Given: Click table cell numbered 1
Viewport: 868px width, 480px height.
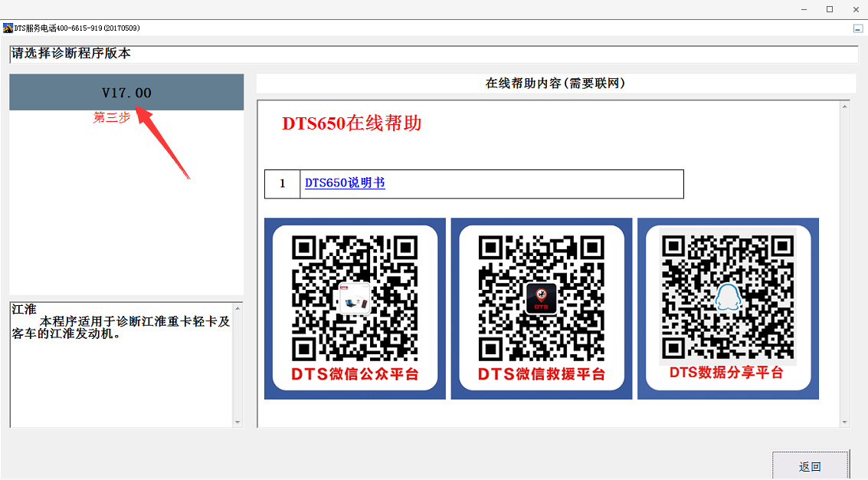Looking at the screenshot, I should pos(283,183).
